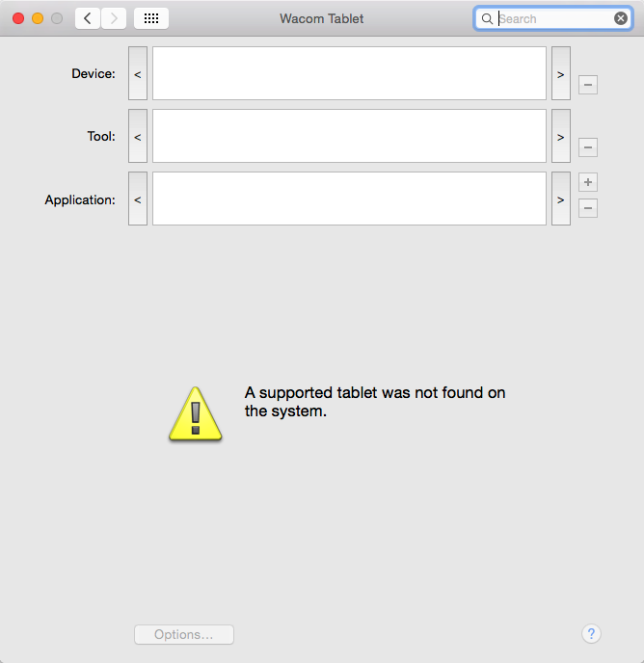Click the 'supported tablet was not found' message
The width and height of the screenshot is (644, 663).
coord(375,402)
